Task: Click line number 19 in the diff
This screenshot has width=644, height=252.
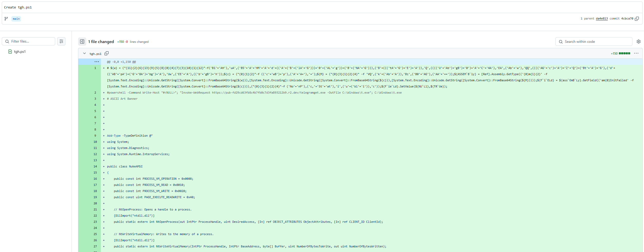Action: [95, 197]
